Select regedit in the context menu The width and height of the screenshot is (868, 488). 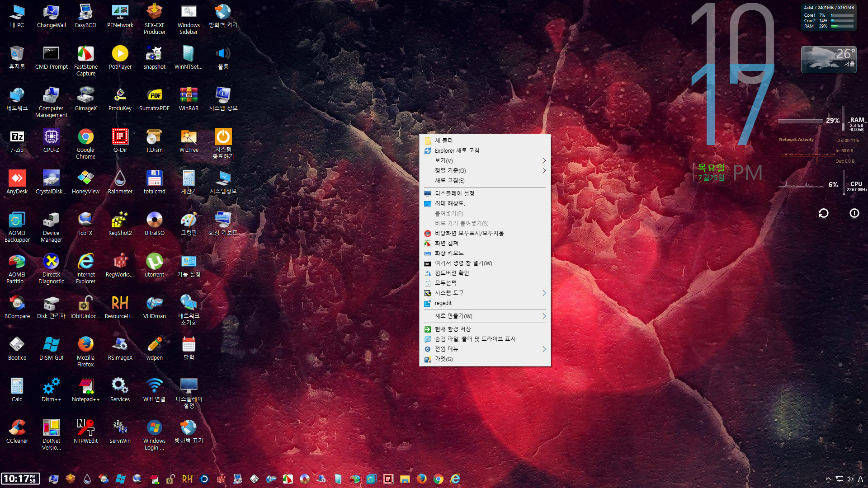click(x=485, y=303)
